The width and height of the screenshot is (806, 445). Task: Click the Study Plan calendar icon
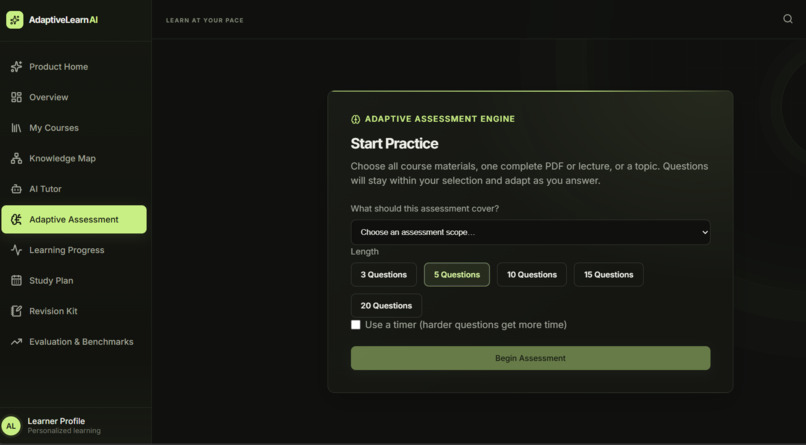point(16,281)
